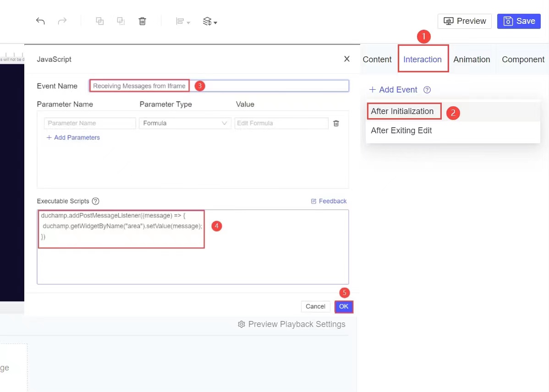Click the help icon next to Executable Scripts
This screenshot has width=549, height=392.
click(x=95, y=201)
